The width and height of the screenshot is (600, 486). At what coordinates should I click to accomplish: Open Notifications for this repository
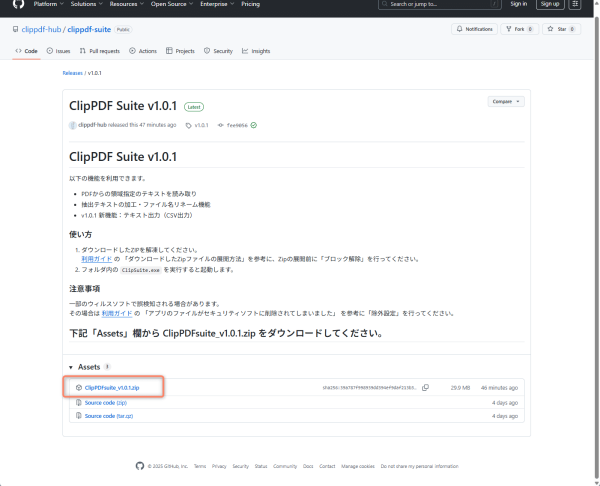480,29
